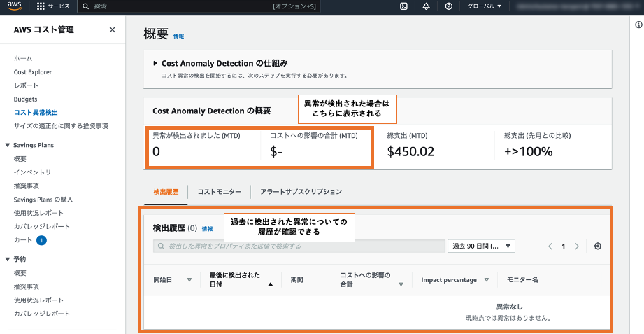Open 概要 under 予約
The image size is (644, 334).
point(20,273)
